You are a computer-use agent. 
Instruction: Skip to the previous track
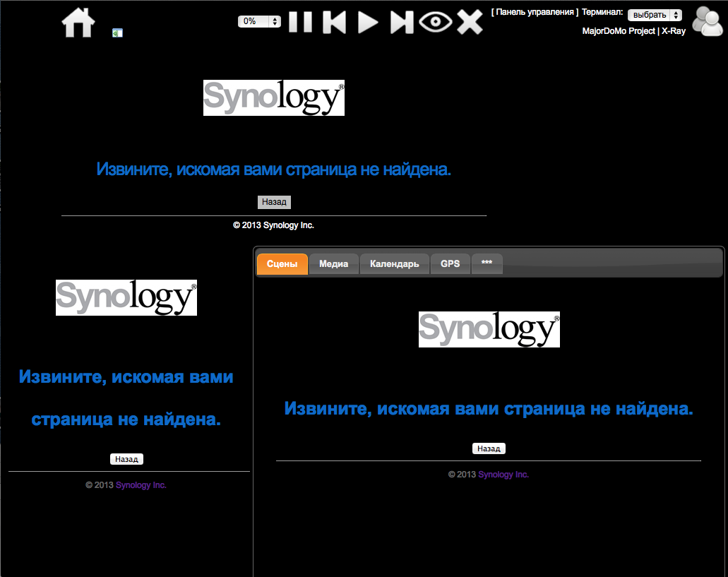(x=334, y=22)
